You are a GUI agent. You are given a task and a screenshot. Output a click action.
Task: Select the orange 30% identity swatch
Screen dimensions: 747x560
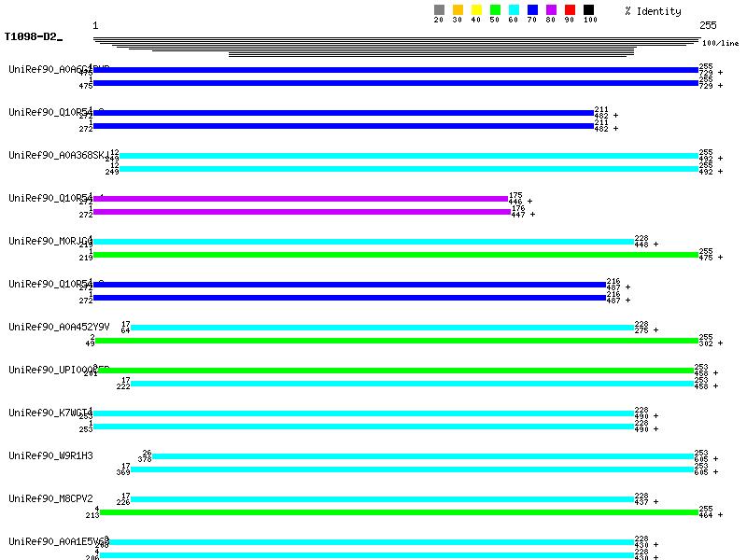pyautogui.click(x=458, y=10)
